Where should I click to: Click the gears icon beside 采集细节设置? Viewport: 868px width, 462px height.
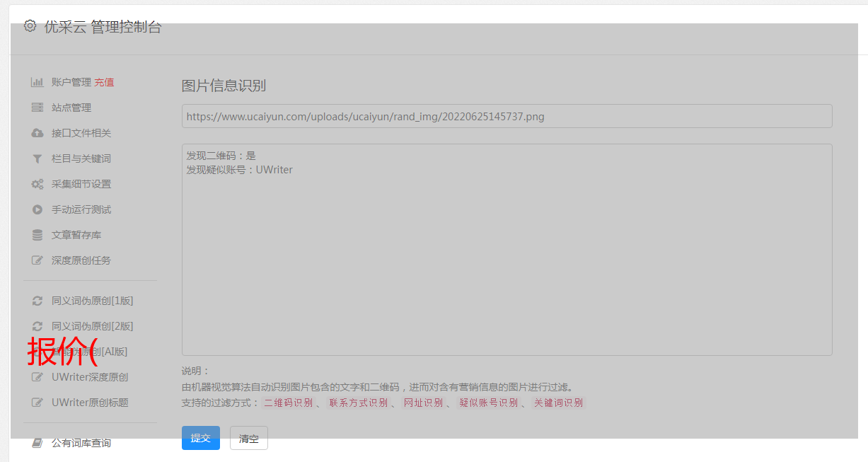(x=37, y=184)
